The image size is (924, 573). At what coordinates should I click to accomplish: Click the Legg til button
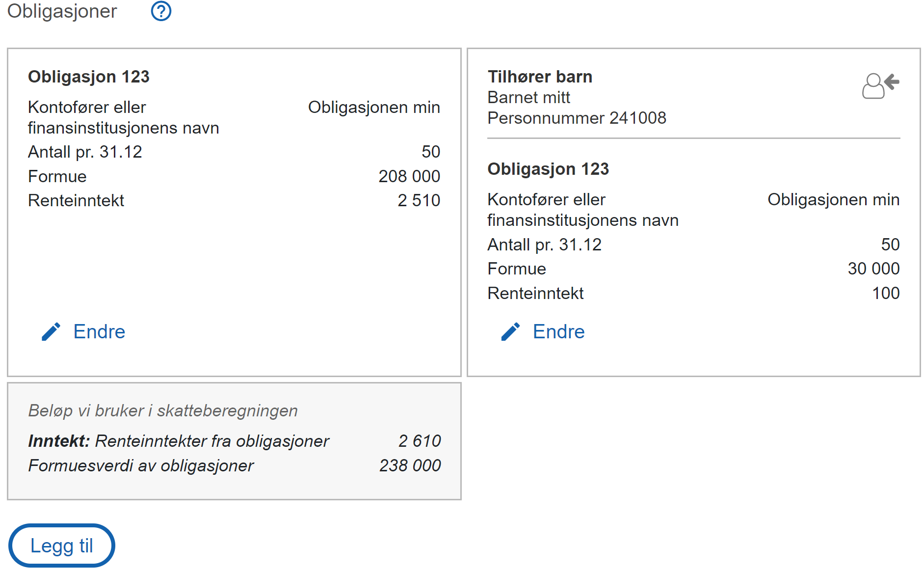pos(62,546)
